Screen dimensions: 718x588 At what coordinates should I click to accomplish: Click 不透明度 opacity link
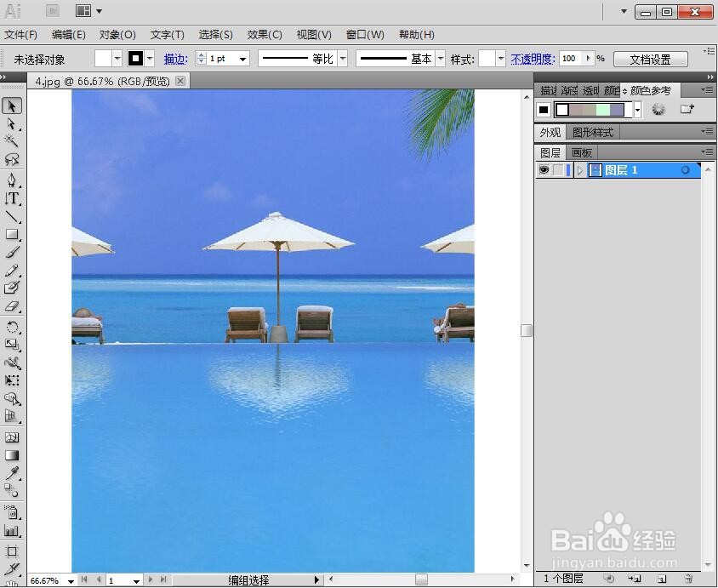click(533, 59)
